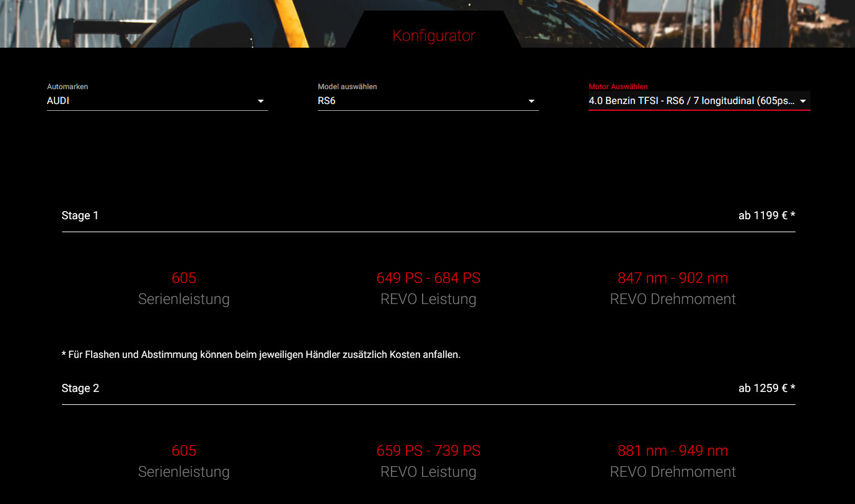Click the ab 1199 € price for Stage 1

[766, 215]
